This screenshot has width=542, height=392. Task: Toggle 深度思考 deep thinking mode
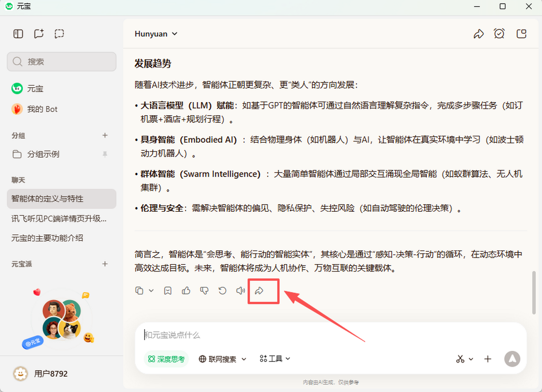coord(166,359)
